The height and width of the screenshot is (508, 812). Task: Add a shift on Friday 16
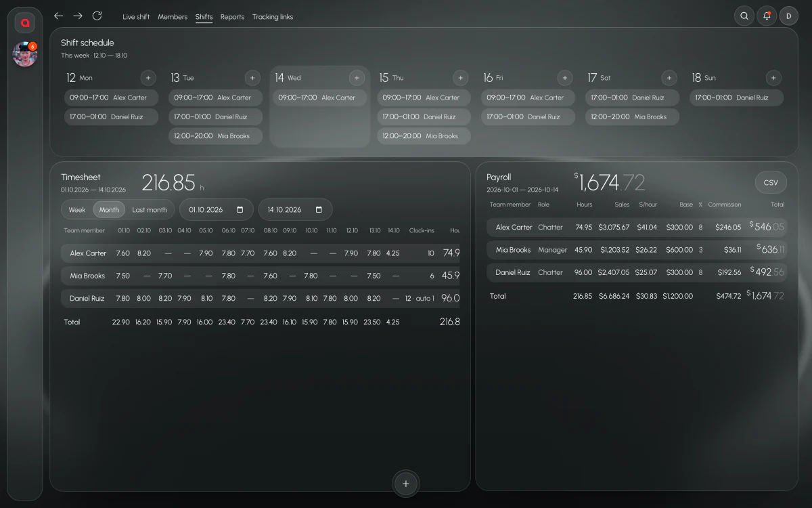(x=565, y=78)
